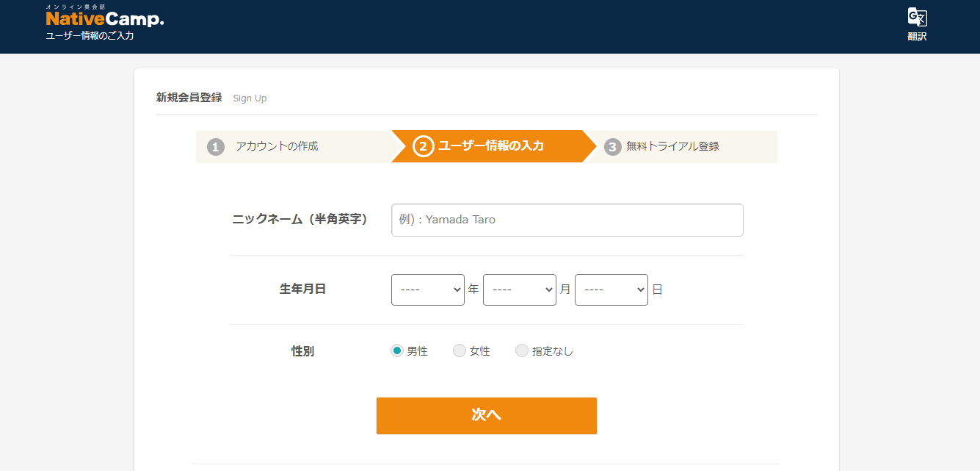Click the step 3 number circle

(x=613, y=147)
